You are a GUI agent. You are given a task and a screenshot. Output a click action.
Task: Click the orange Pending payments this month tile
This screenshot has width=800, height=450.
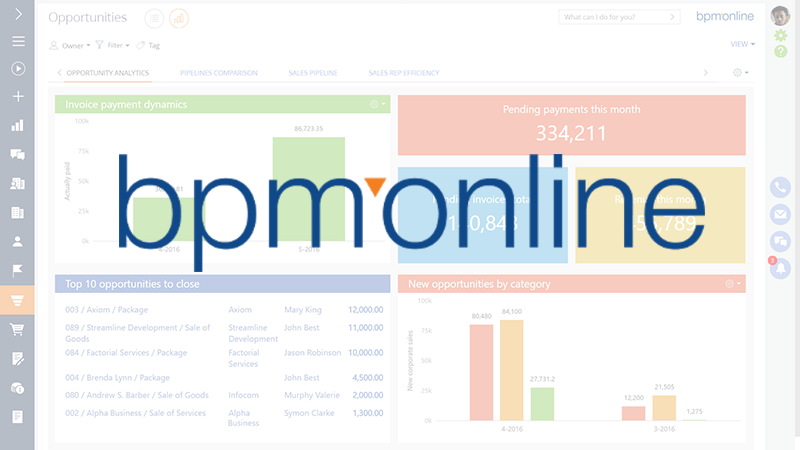tap(571, 125)
